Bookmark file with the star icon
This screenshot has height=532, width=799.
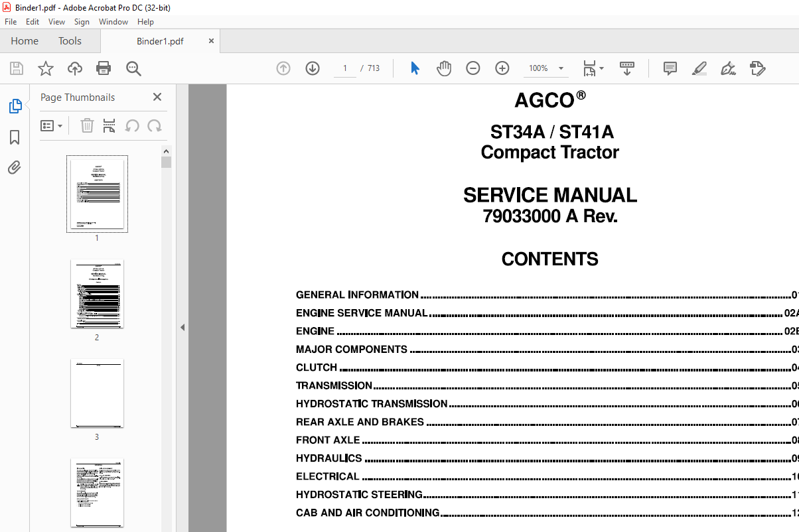click(46, 68)
